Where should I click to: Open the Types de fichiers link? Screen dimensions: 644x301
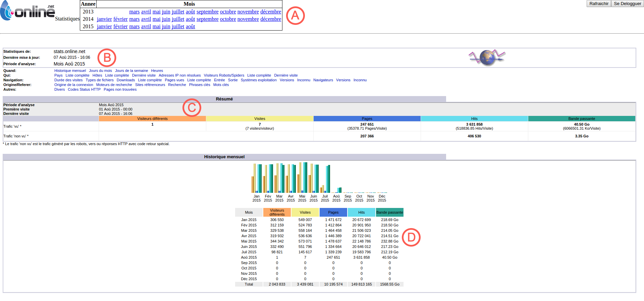[x=100, y=80]
